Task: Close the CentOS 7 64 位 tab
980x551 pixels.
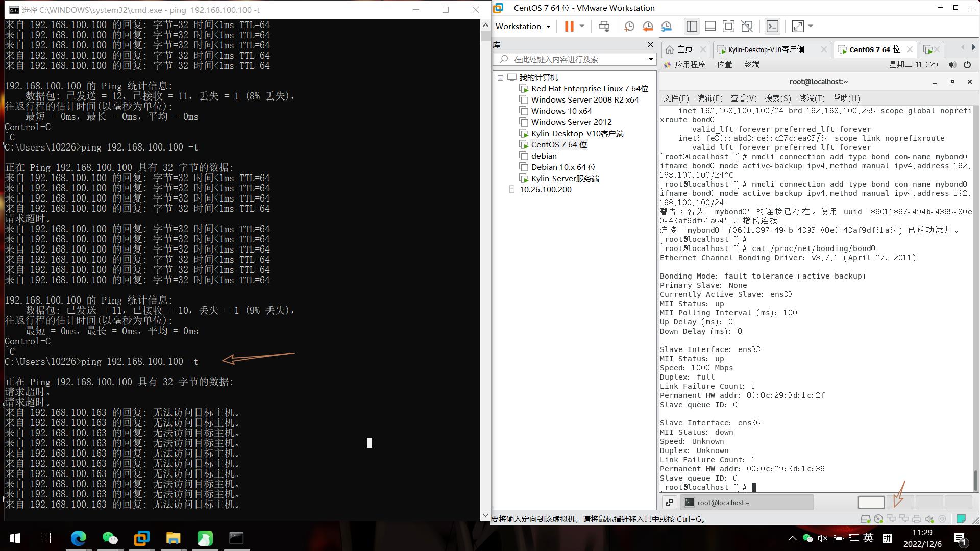Action: coord(910,49)
